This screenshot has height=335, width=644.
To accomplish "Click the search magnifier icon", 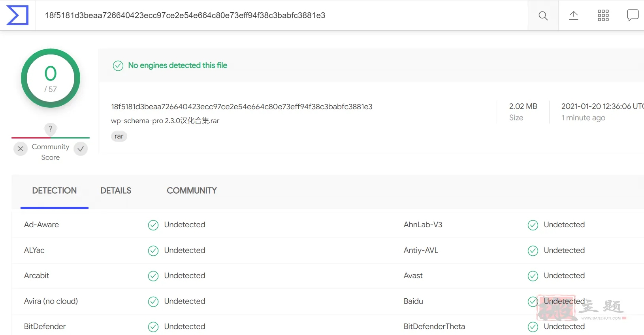I will pyautogui.click(x=543, y=15).
